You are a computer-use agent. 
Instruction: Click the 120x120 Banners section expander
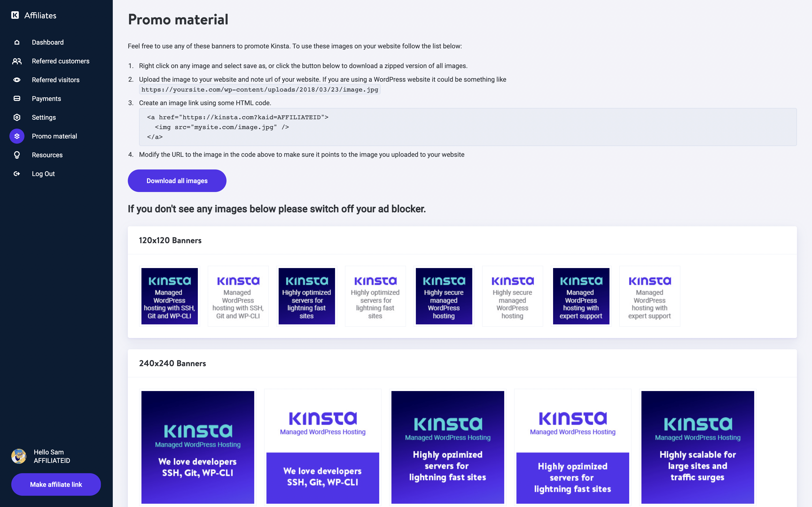(x=170, y=240)
